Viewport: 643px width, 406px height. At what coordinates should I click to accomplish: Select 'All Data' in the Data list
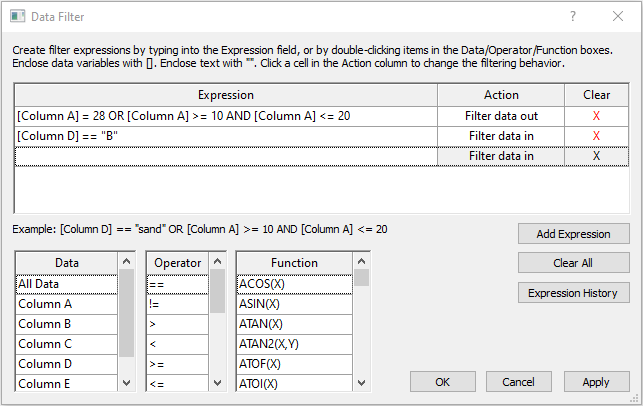click(x=67, y=284)
